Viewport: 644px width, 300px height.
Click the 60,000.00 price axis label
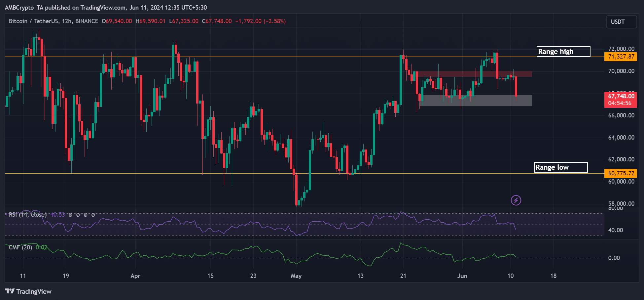[x=621, y=182]
